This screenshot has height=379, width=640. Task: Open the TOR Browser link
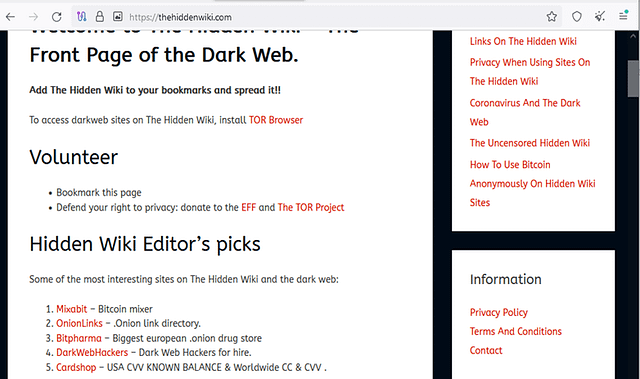pos(276,120)
